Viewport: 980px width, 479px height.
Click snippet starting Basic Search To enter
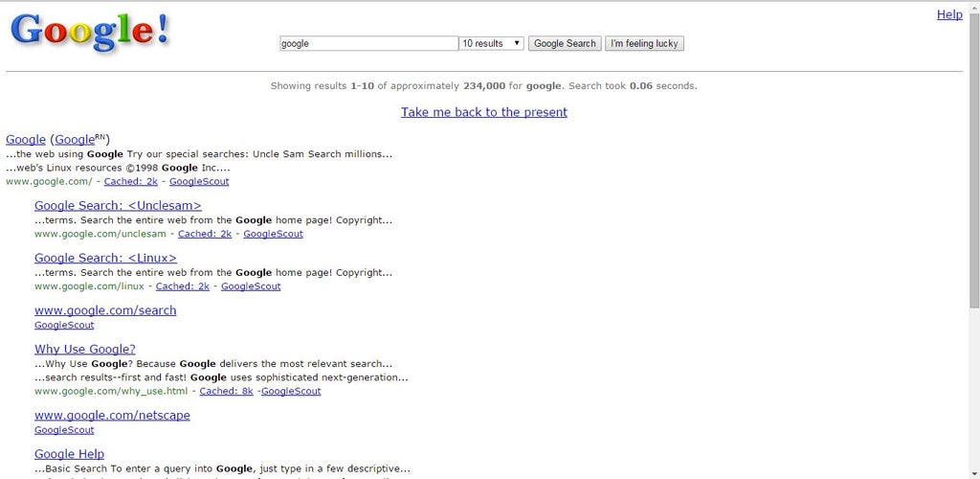tap(222, 468)
